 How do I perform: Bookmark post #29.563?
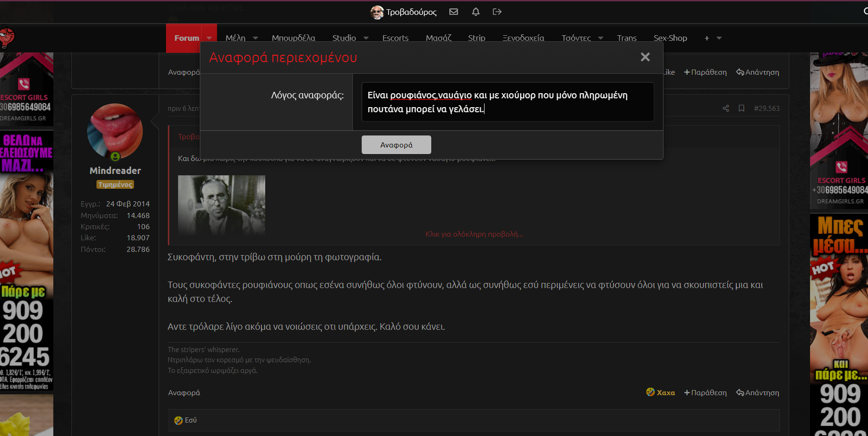[x=741, y=109]
